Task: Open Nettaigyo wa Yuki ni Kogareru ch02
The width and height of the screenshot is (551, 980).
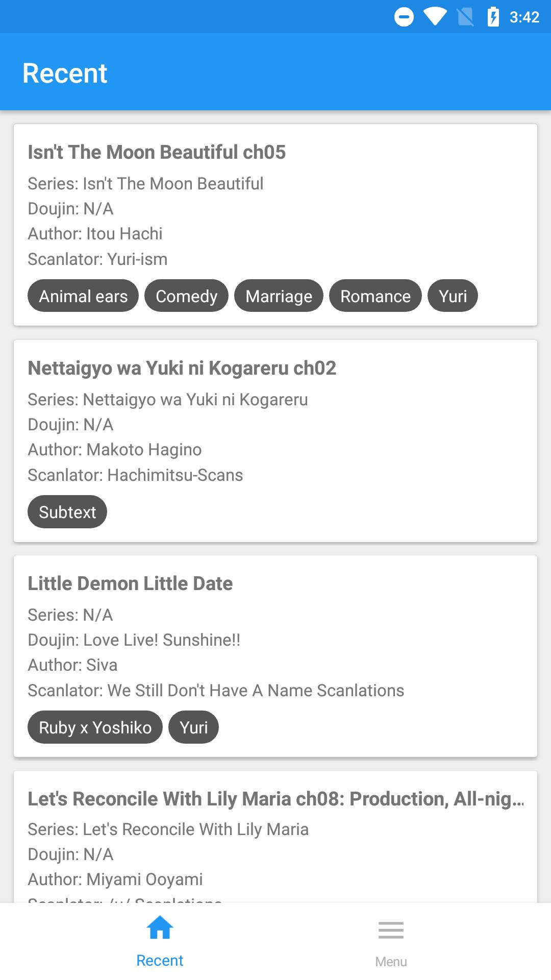Action: pos(182,368)
